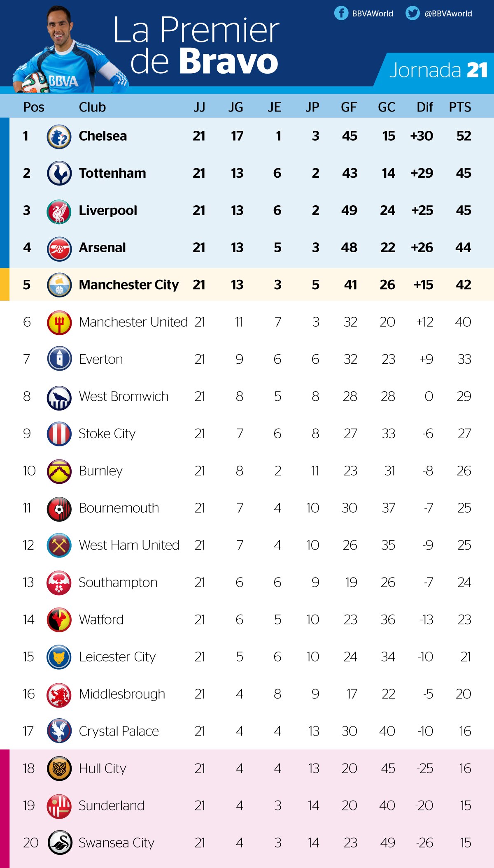
Task: Open the BBVAWorld Facebook link text
Action: [373, 14]
